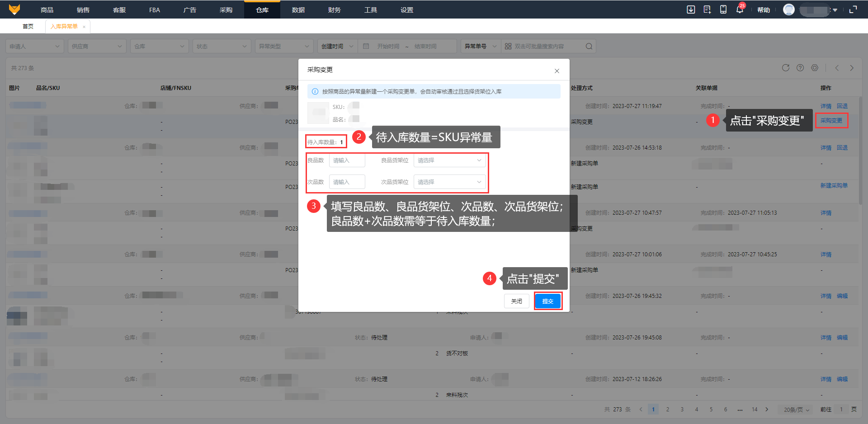Open the 设置 menu
This screenshot has width=868, height=424.
coord(407,9)
